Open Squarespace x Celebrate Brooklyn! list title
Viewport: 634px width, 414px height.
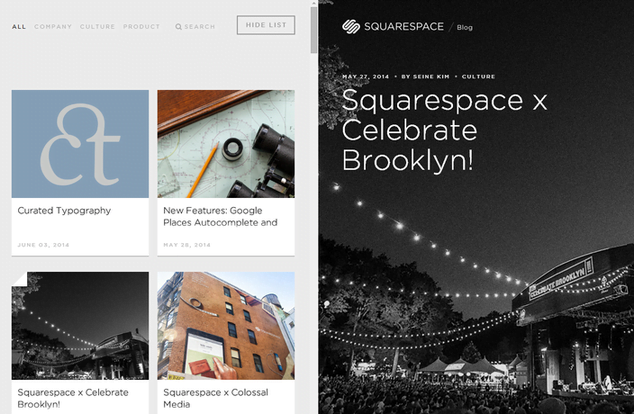[x=73, y=398]
